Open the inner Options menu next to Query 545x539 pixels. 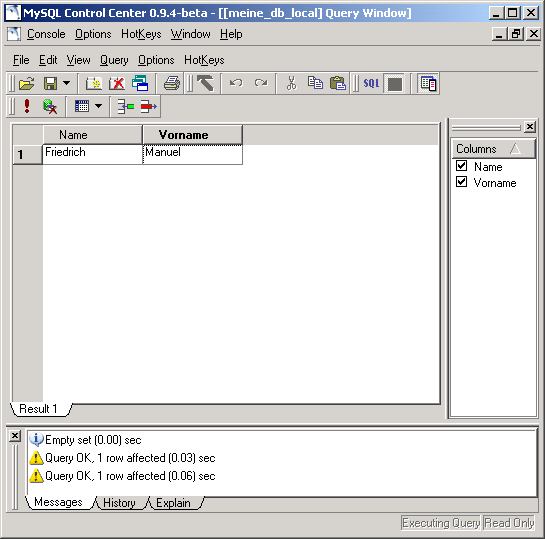click(x=156, y=60)
